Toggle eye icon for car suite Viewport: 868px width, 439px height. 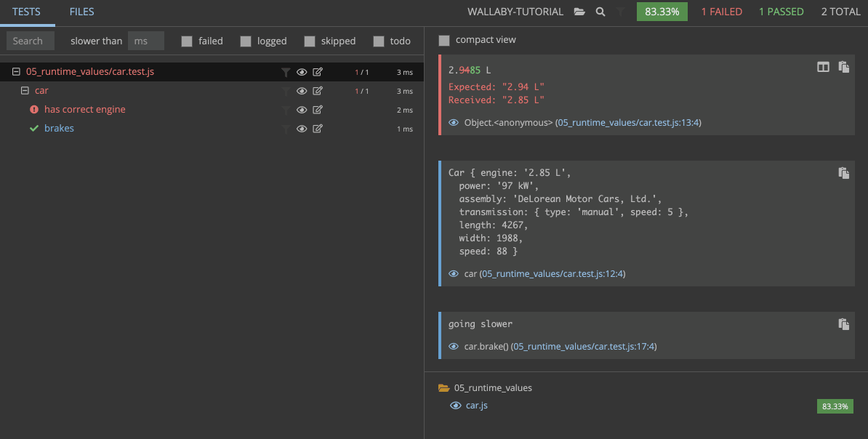302,91
